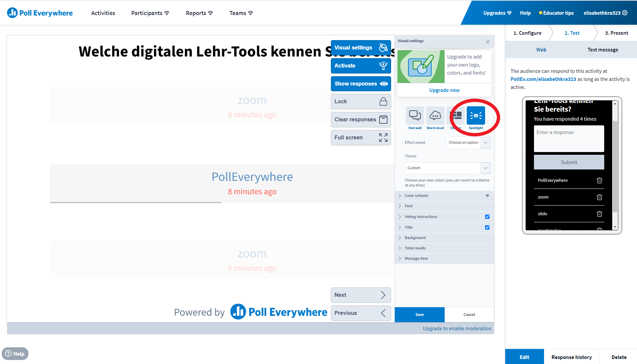
Task: Open Response history
Action: (571, 357)
